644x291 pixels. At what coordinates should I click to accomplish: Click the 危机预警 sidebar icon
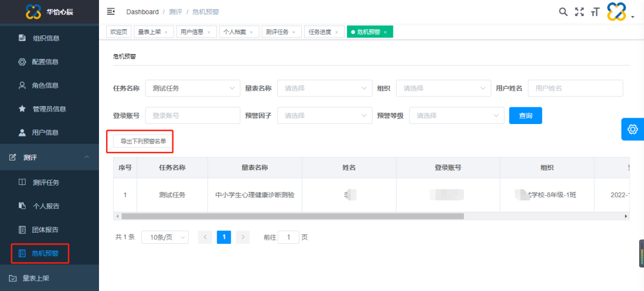click(22, 253)
